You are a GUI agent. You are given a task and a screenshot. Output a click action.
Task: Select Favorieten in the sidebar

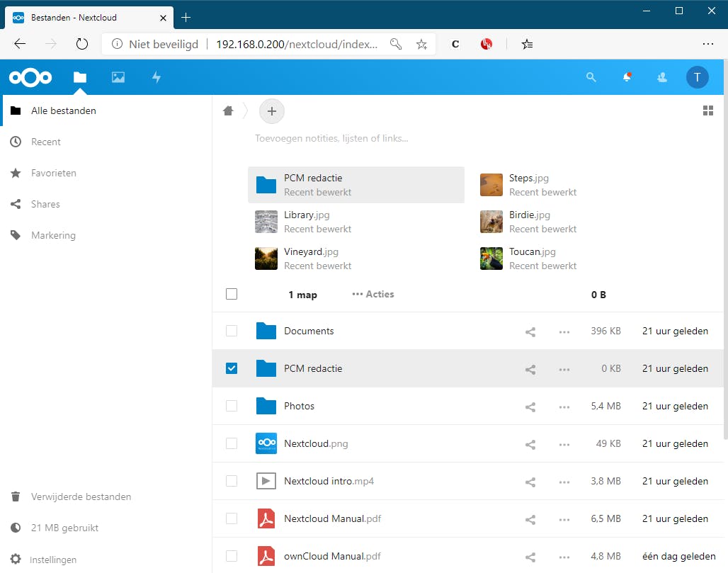click(x=53, y=173)
